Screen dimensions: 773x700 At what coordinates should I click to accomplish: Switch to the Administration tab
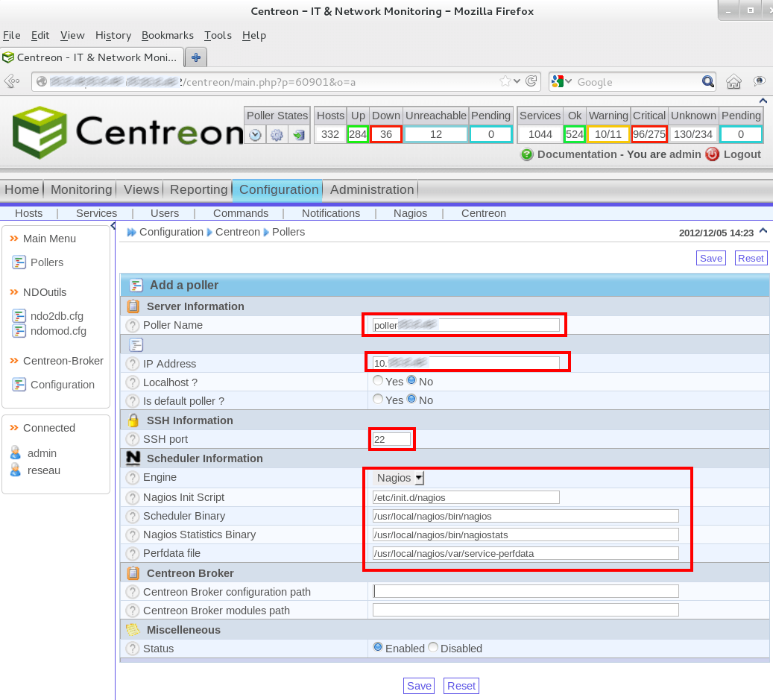[371, 189]
